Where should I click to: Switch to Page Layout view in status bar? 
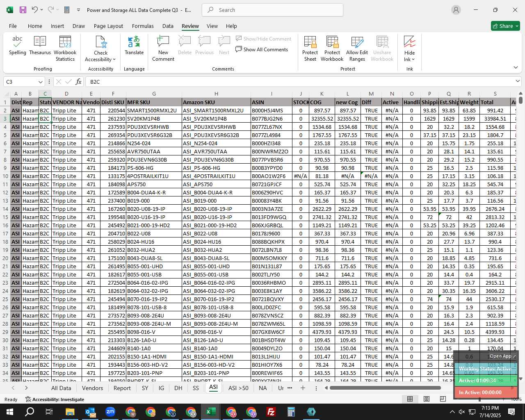(x=427, y=399)
